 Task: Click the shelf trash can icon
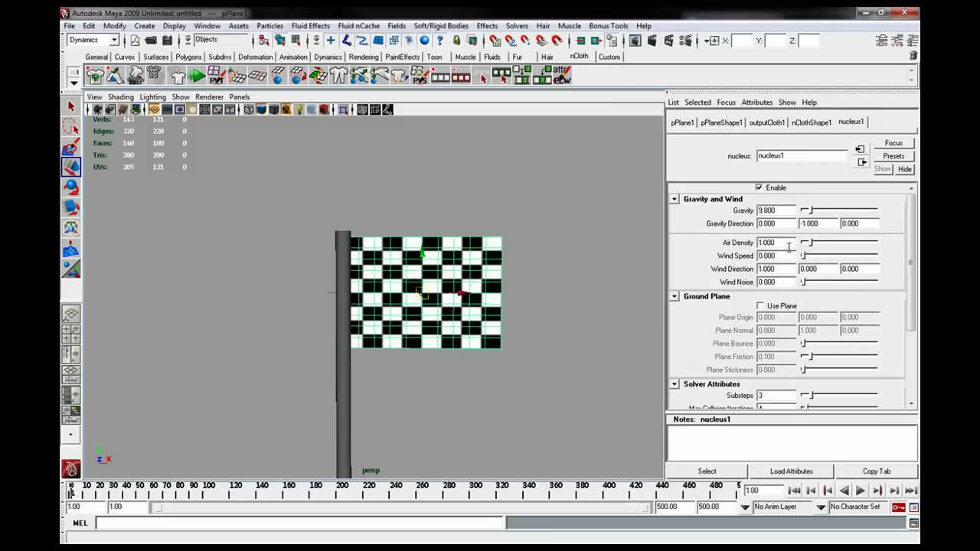click(913, 56)
